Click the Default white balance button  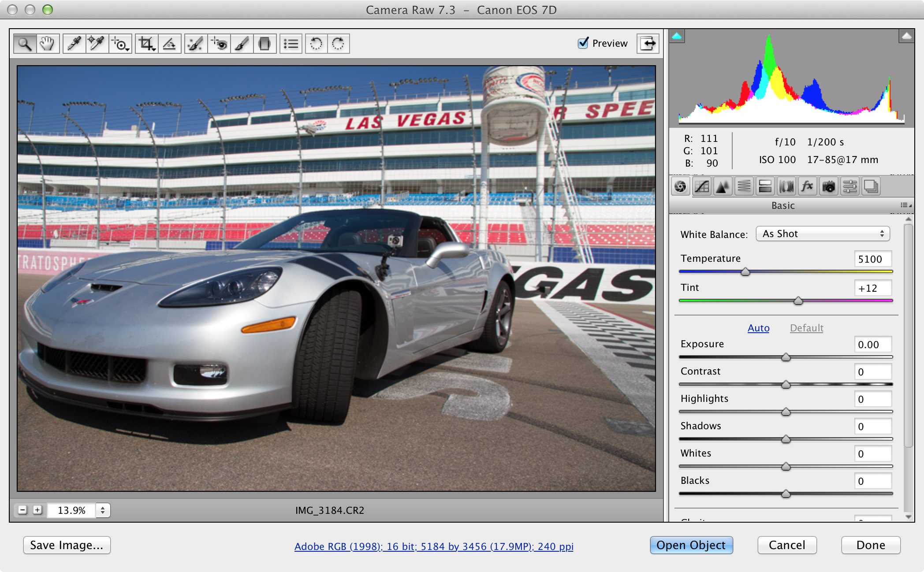(807, 328)
